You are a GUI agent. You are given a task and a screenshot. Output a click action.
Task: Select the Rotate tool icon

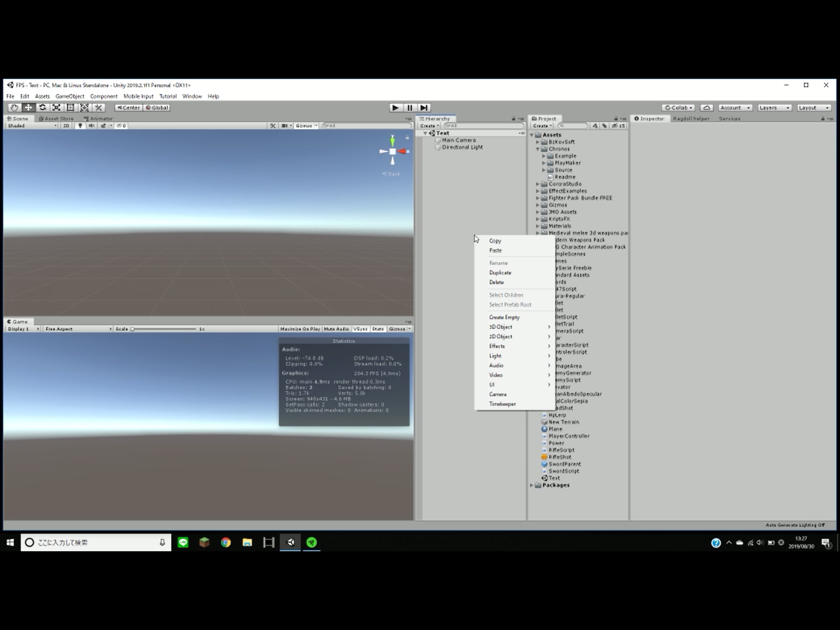coord(42,108)
